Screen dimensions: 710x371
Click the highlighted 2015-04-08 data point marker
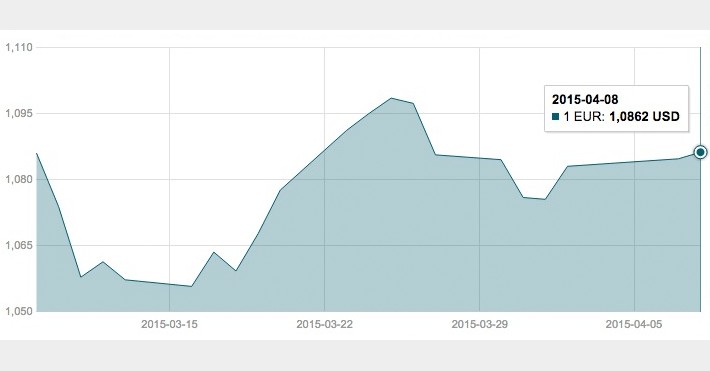click(x=700, y=152)
